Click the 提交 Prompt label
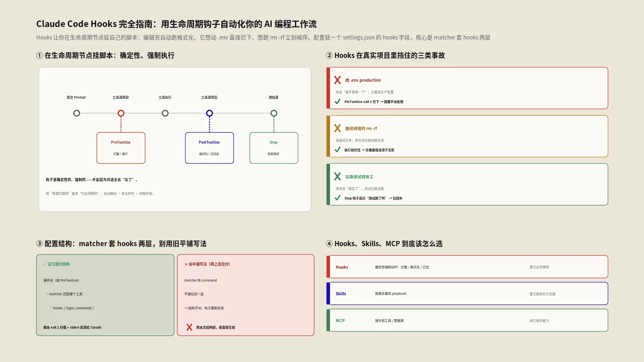This screenshot has width=644, height=362. point(76,97)
